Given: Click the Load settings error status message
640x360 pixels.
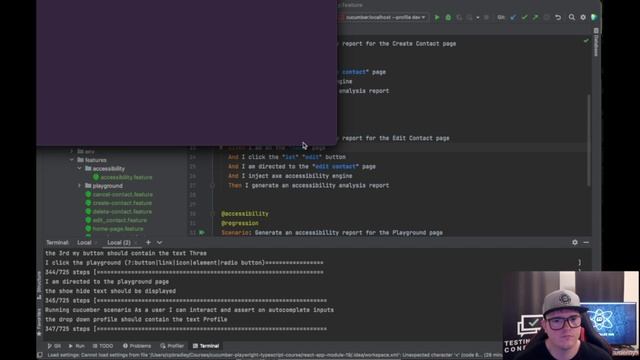Looking at the screenshot, I should click(x=275, y=355).
